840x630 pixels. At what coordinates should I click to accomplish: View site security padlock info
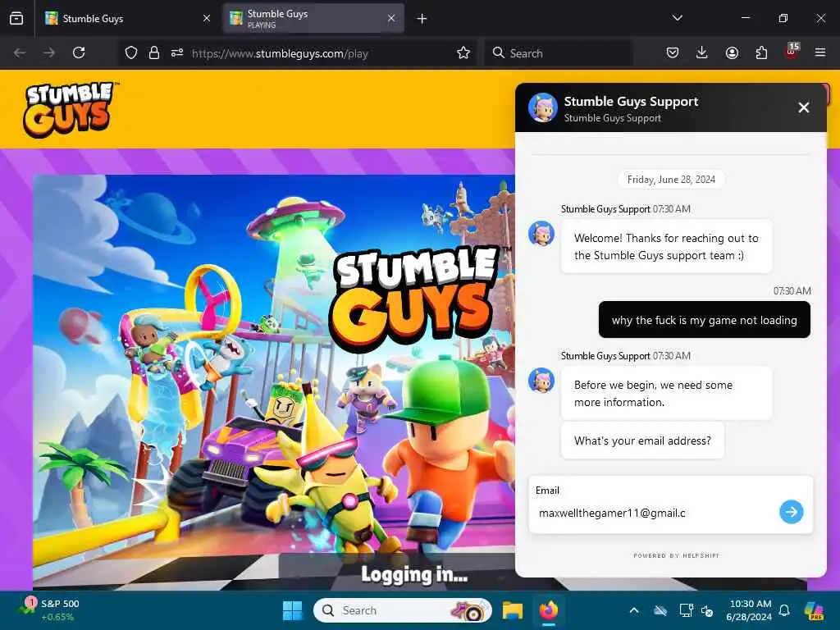[x=154, y=53]
